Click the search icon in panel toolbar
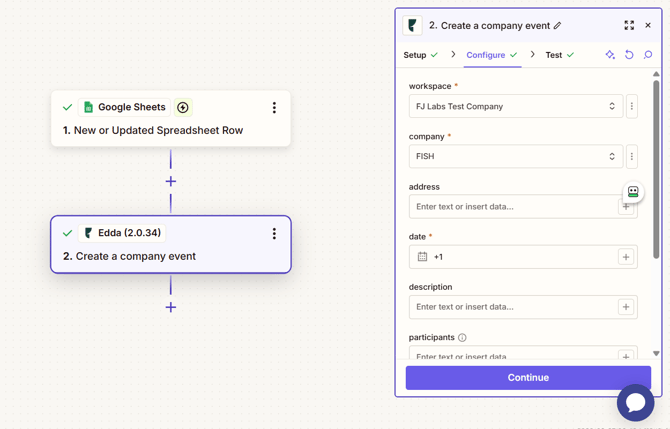 tap(648, 55)
